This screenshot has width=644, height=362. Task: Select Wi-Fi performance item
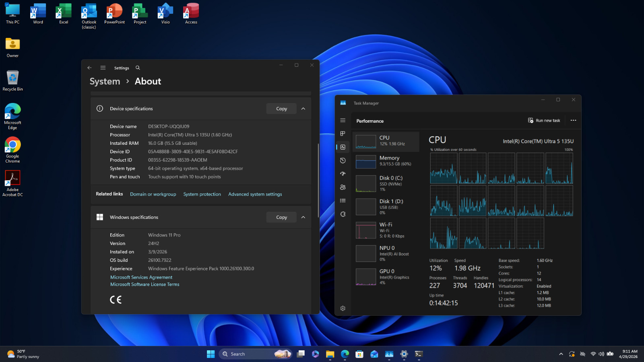coord(386,230)
